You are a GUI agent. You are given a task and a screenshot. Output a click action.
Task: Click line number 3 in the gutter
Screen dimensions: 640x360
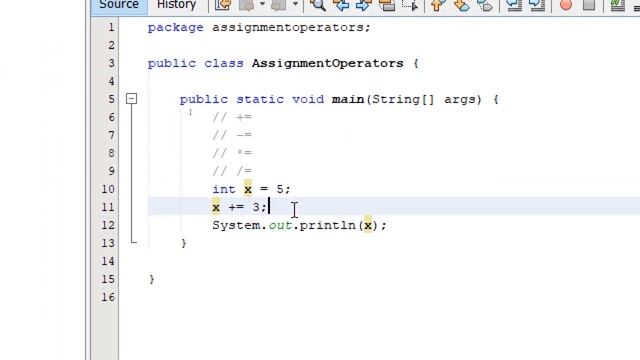tap(111, 63)
